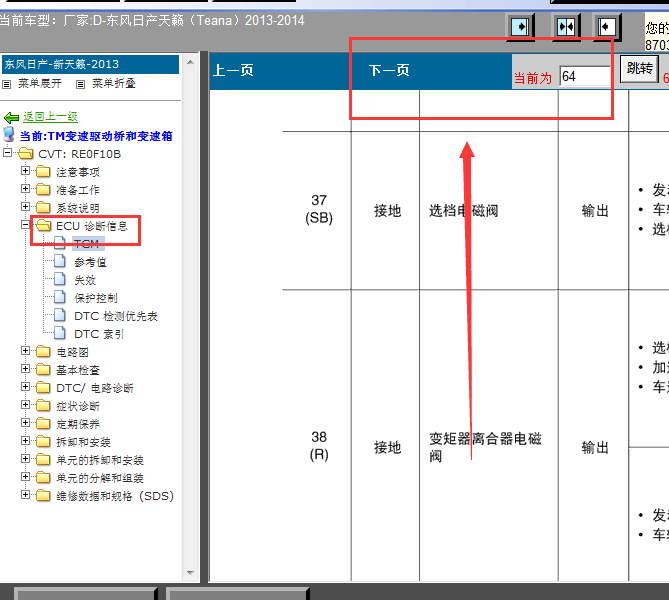Click the third panel layout icon at top right
669x600 pixels.
click(608, 27)
